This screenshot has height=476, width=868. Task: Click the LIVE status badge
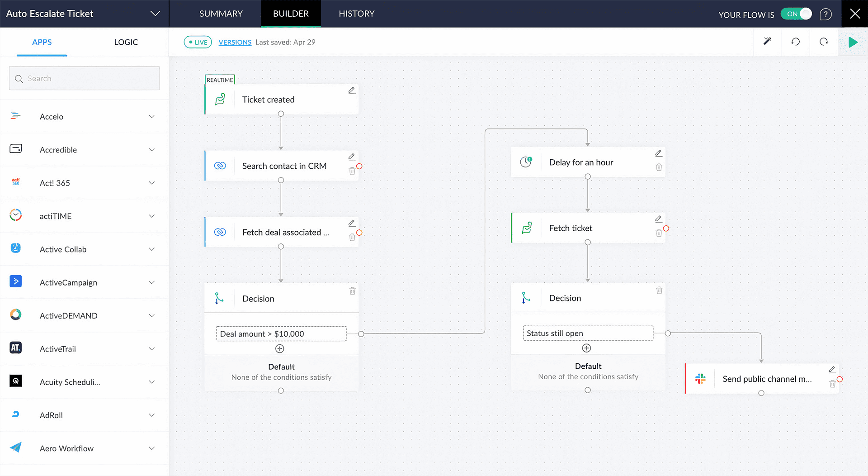point(198,42)
